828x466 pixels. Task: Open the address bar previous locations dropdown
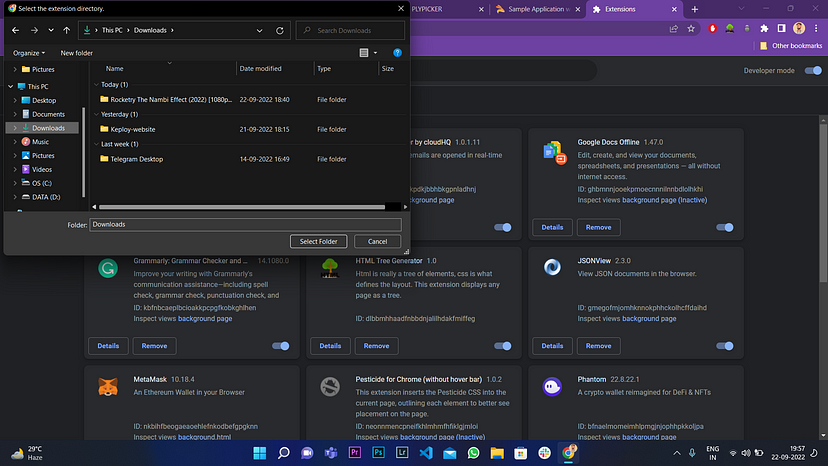click(x=259, y=31)
